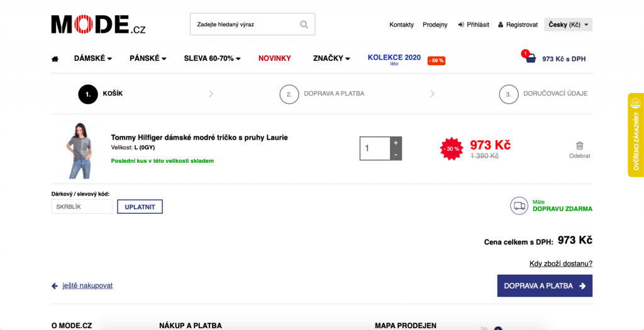Open the Česky (Kč) language dropdown

[568, 25]
